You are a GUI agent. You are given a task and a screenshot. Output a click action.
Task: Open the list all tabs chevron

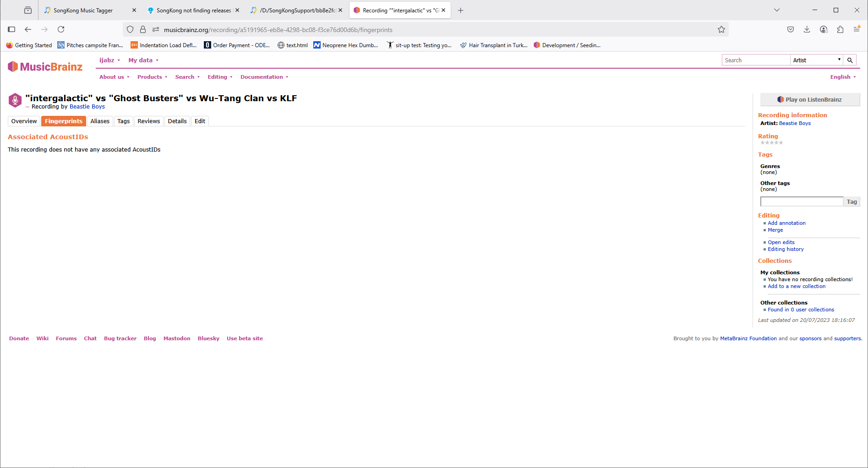[777, 10]
